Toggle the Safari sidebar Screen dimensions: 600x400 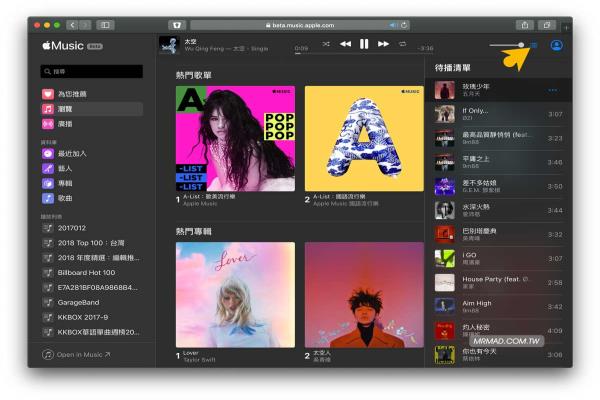[105, 25]
